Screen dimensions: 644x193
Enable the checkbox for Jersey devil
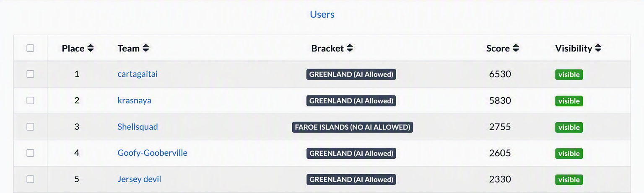(30, 179)
